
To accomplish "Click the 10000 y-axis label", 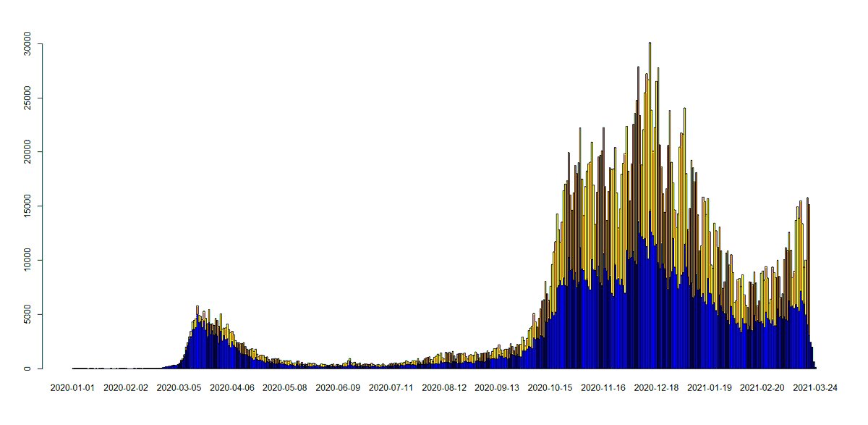I will (27, 261).
